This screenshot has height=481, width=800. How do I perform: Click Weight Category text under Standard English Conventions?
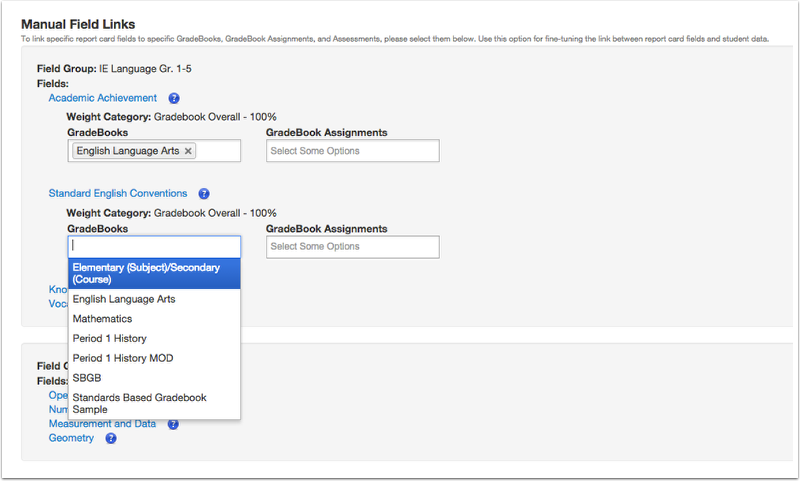[x=171, y=213]
